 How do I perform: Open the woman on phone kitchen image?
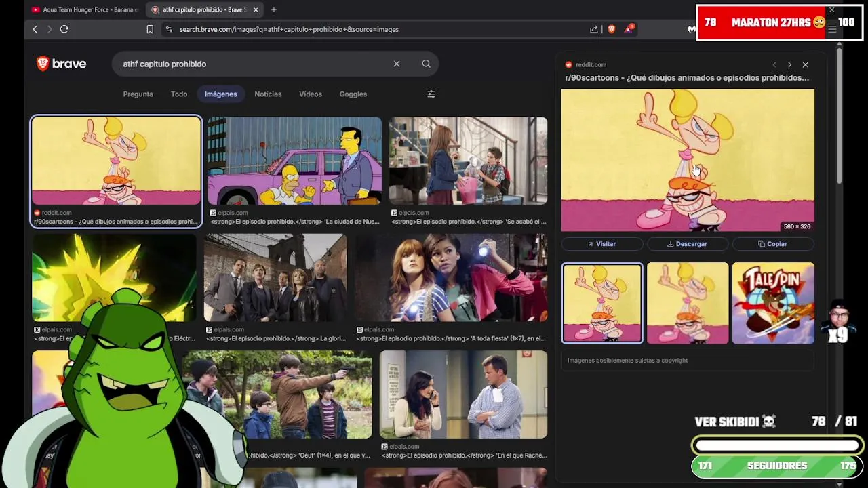463,394
